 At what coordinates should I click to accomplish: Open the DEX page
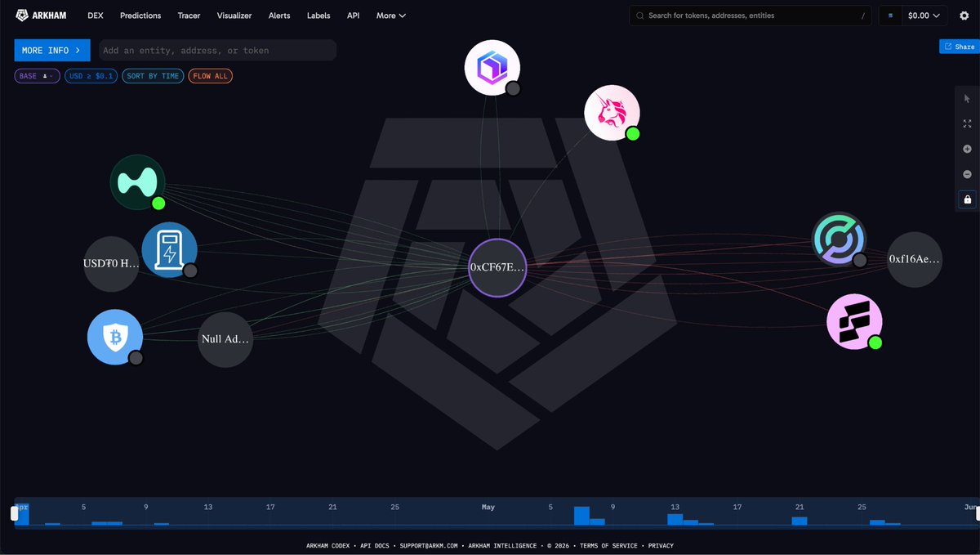click(95, 16)
